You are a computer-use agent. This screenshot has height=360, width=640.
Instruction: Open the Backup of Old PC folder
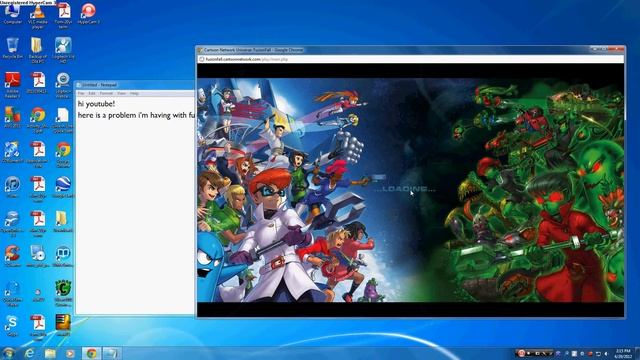[38, 50]
